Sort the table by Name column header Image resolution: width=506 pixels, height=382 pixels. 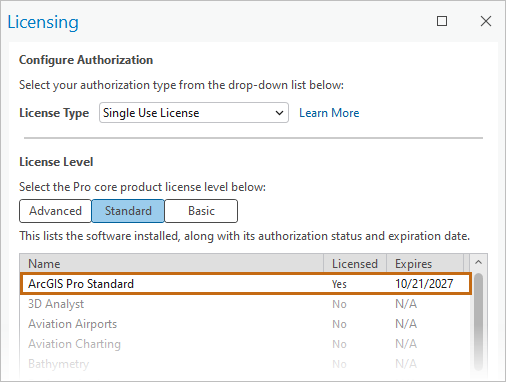pos(171,264)
